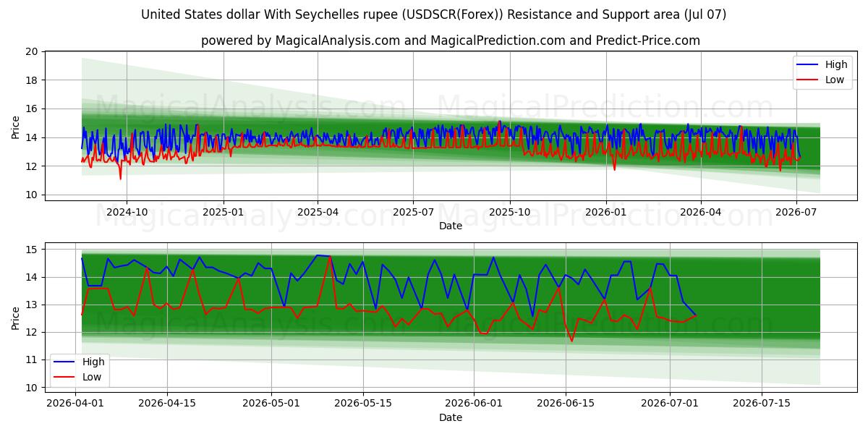Click the 16 price tick on upper chart
The height and width of the screenshot is (434, 868).
point(32,109)
